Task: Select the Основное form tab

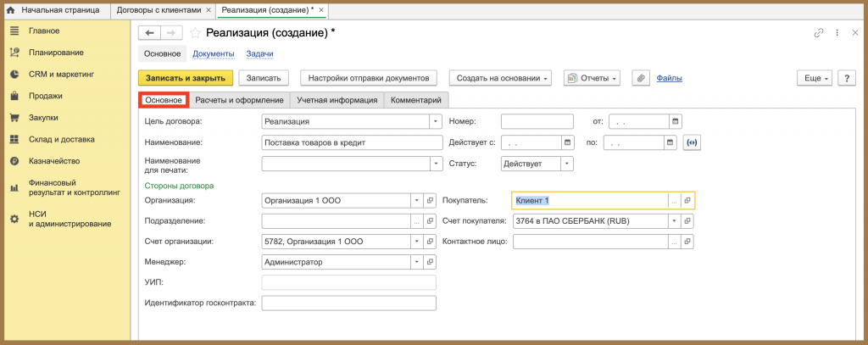Action: tap(164, 100)
